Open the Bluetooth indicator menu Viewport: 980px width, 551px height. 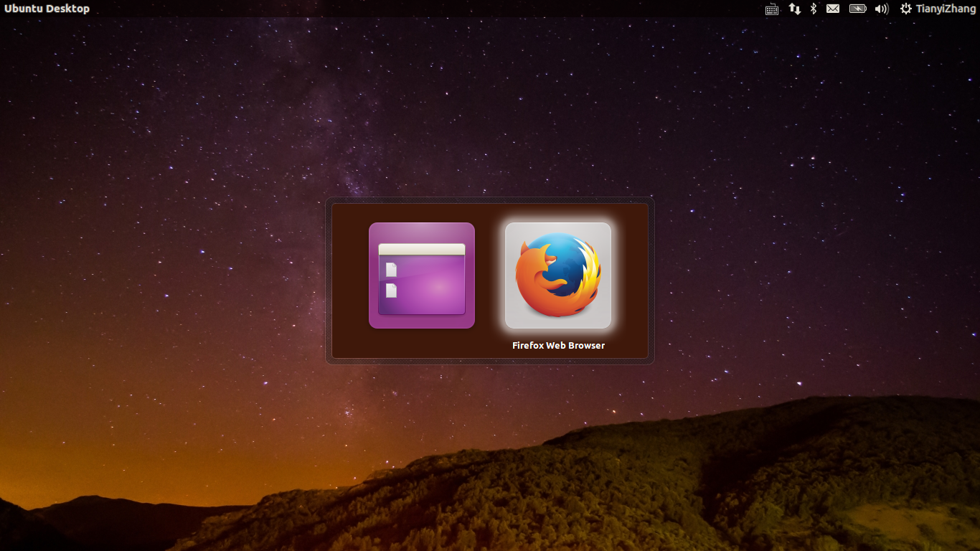pos(814,9)
